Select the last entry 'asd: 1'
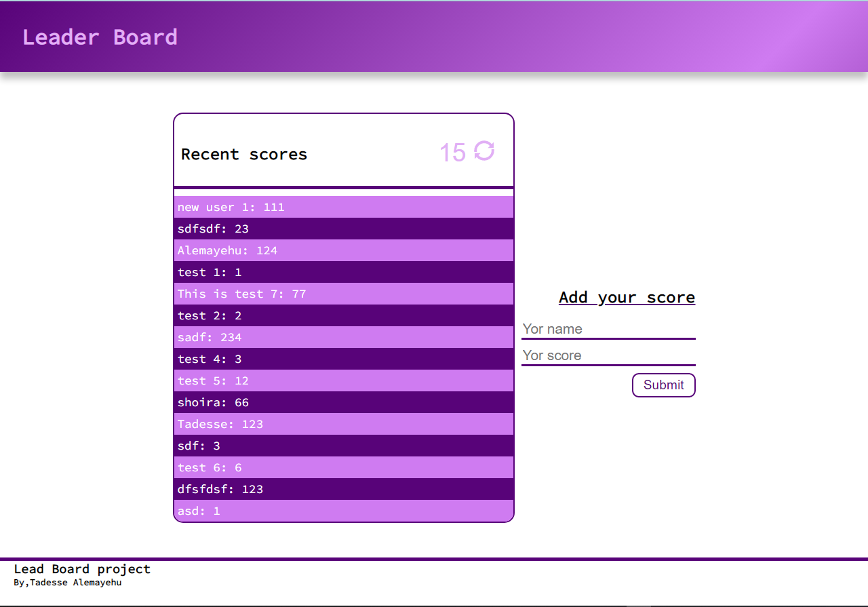This screenshot has height=607, width=868. tap(197, 511)
